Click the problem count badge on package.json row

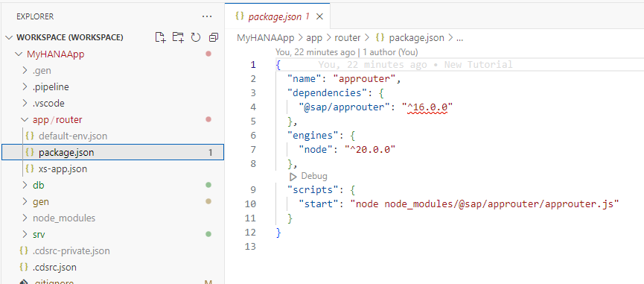click(210, 153)
